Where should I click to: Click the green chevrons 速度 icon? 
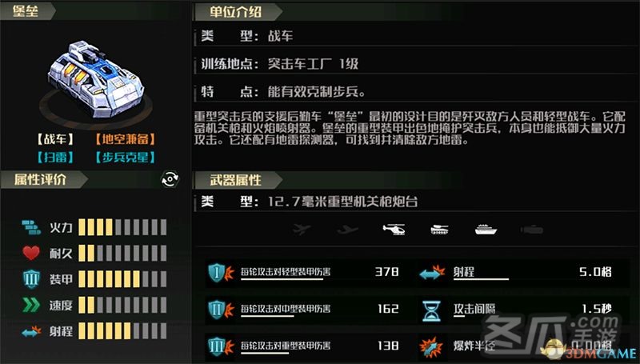(x=31, y=305)
